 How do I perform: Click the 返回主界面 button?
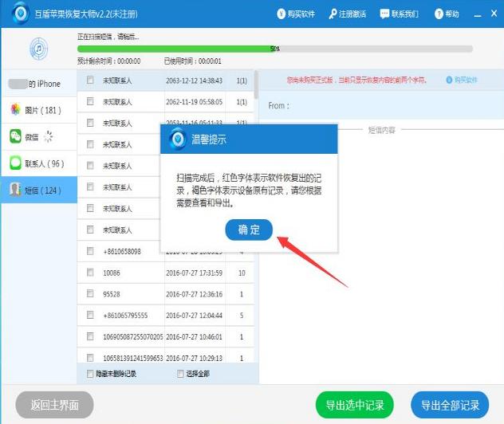pyautogui.click(x=55, y=405)
